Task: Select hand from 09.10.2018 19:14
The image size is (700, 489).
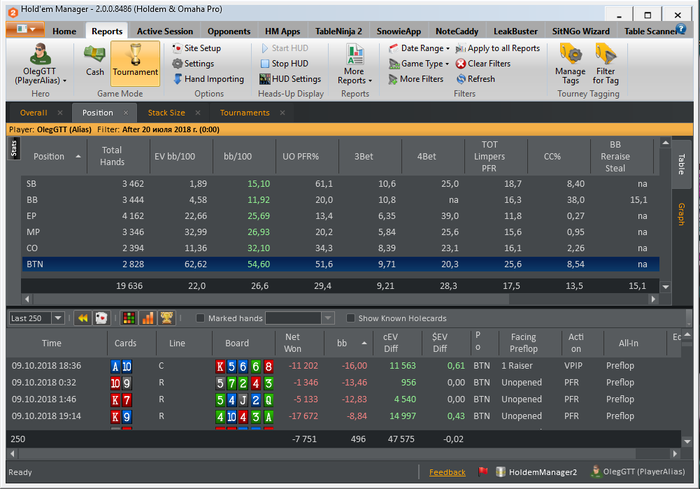Action: pyautogui.click(x=343, y=416)
